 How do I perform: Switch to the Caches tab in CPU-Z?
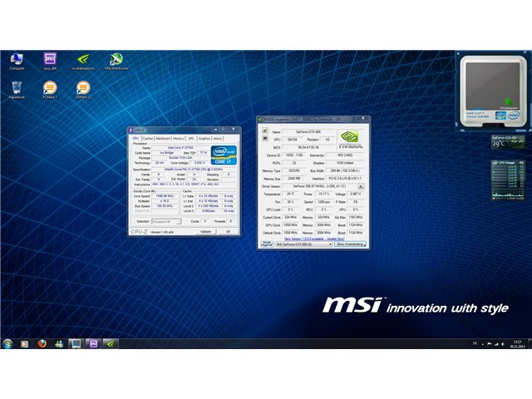point(148,139)
